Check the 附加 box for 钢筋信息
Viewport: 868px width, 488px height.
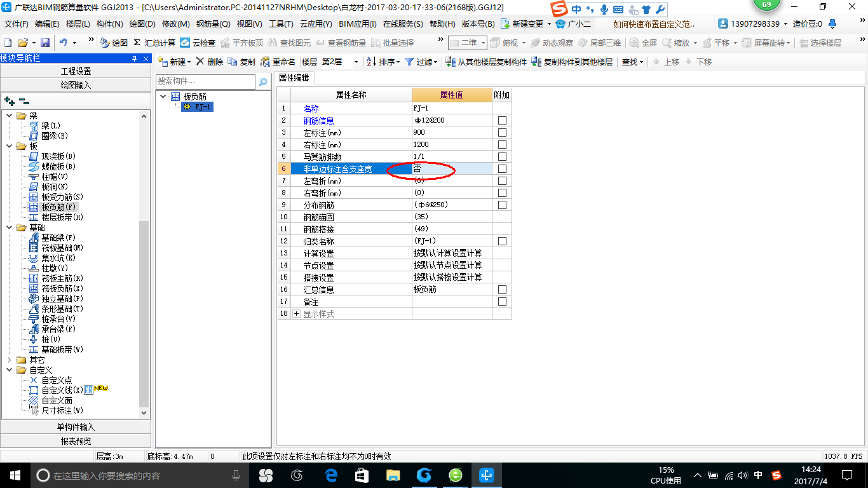point(501,120)
